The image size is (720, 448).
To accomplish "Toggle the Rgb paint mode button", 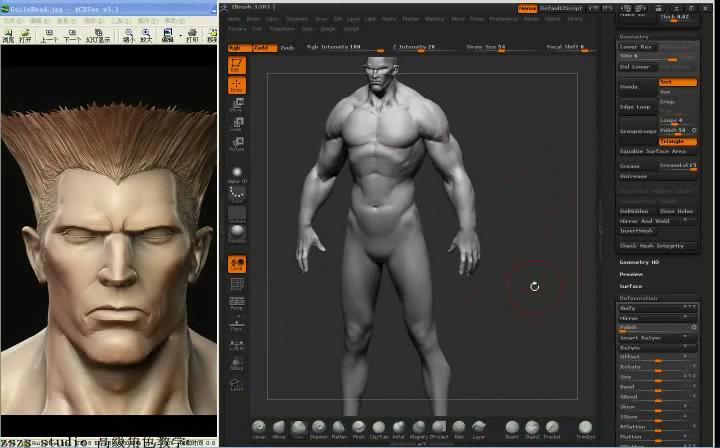I will 239,48.
